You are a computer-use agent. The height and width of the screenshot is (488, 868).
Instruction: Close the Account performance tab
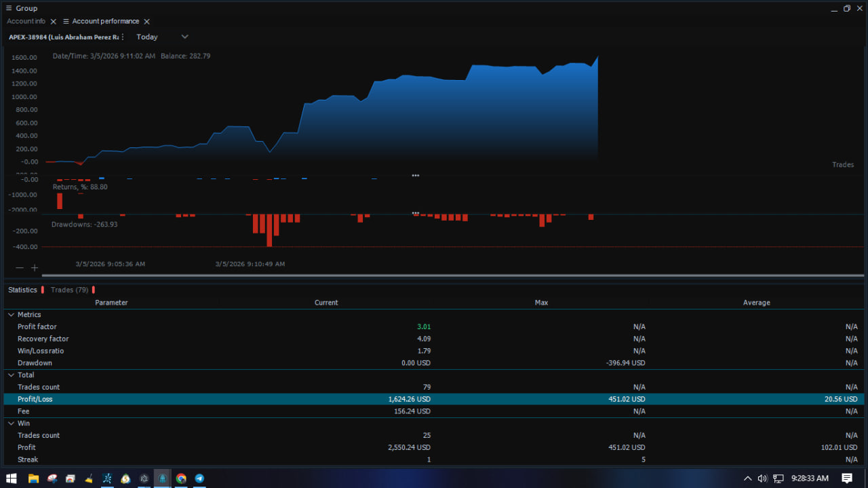point(146,22)
